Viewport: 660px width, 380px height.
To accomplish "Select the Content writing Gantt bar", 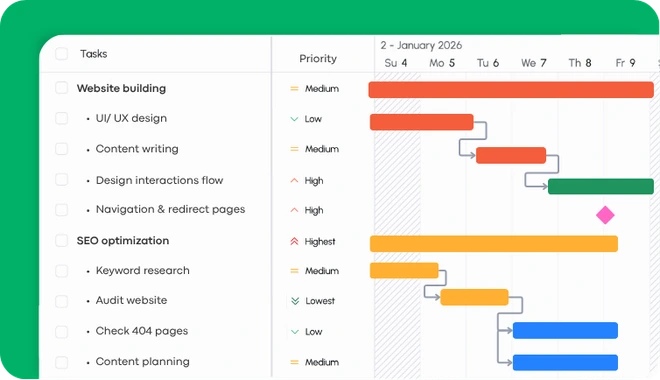I will [511, 155].
